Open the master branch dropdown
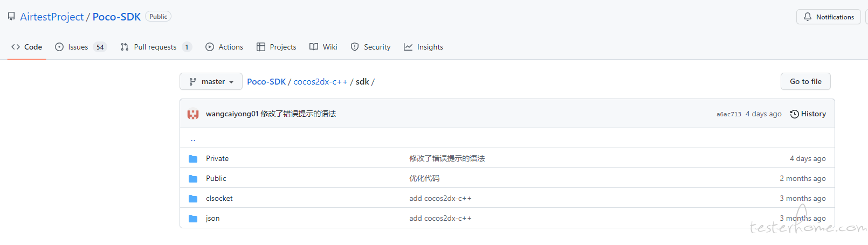 click(211, 81)
